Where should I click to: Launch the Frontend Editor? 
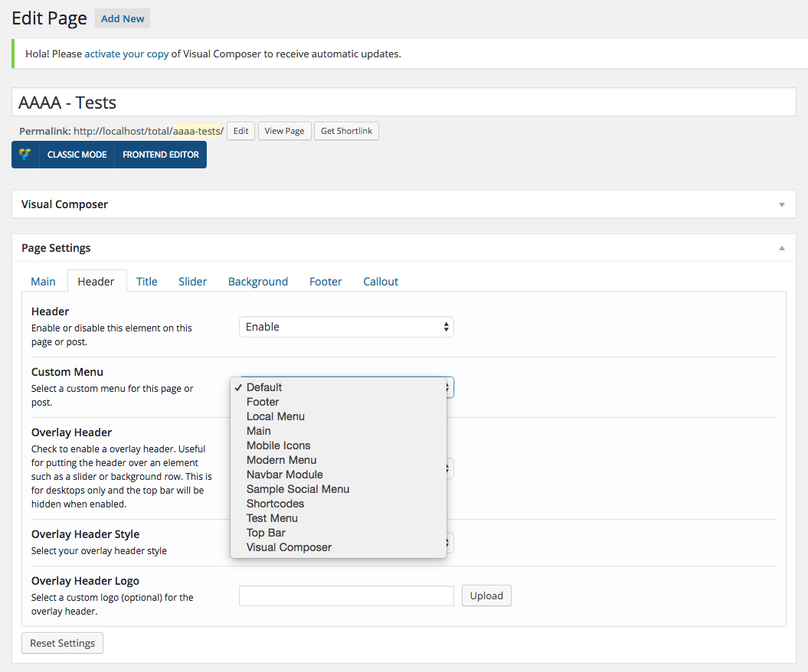coord(161,155)
